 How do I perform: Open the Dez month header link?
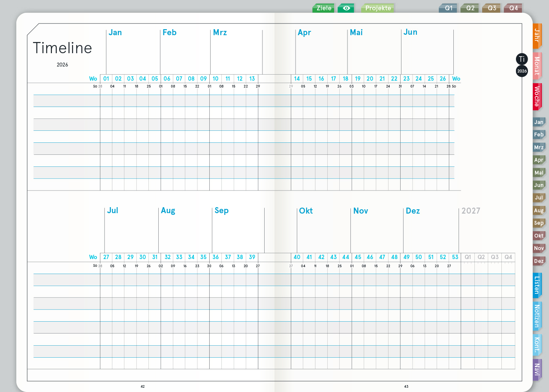coord(413,211)
